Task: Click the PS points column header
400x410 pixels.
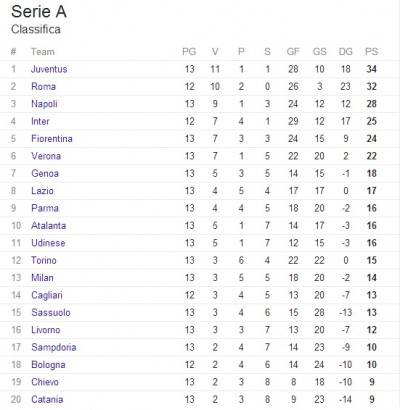Action: [x=371, y=52]
